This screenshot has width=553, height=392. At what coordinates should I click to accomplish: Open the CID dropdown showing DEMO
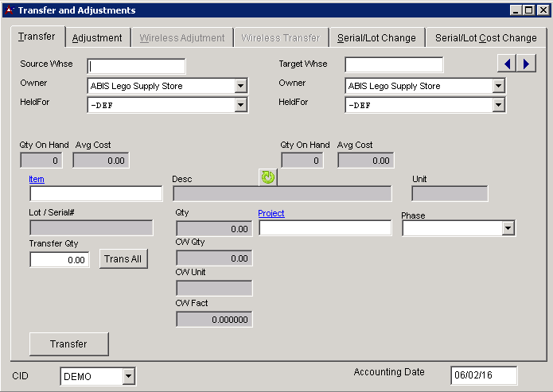(x=128, y=377)
